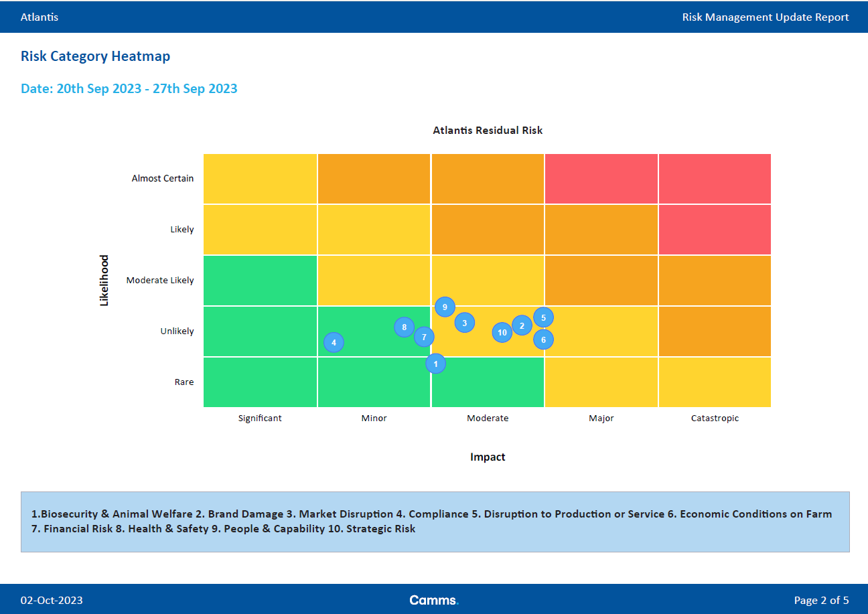The image size is (868, 614).
Task: Click the yellow Rare / Major cell
Action: pos(601,382)
